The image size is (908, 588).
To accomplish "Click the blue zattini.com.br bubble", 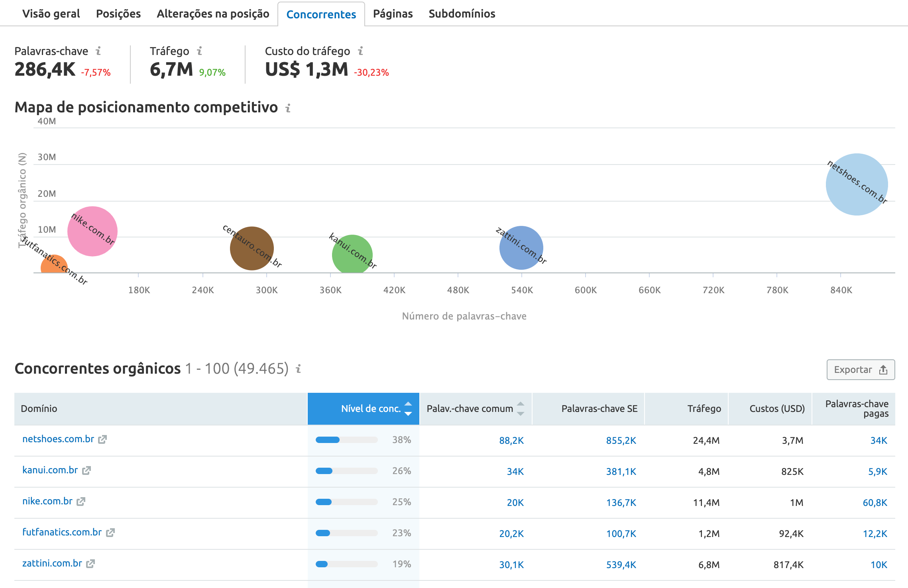I will point(521,248).
